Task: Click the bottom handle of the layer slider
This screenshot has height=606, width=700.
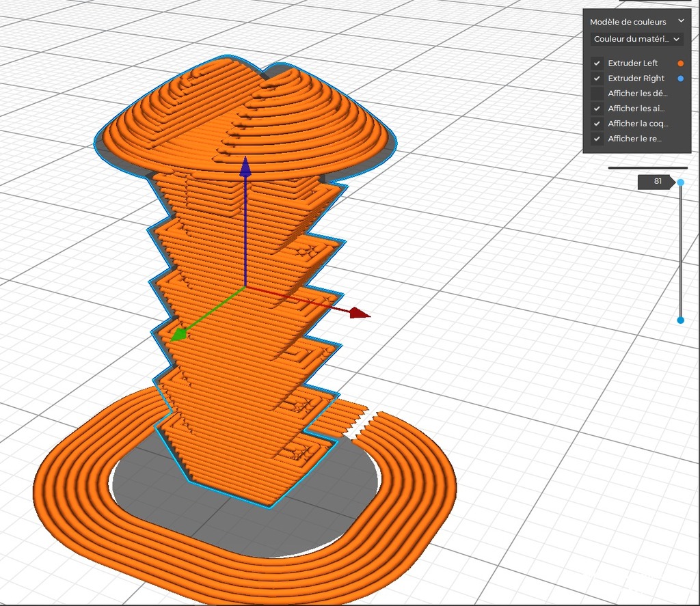Action: (680, 320)
